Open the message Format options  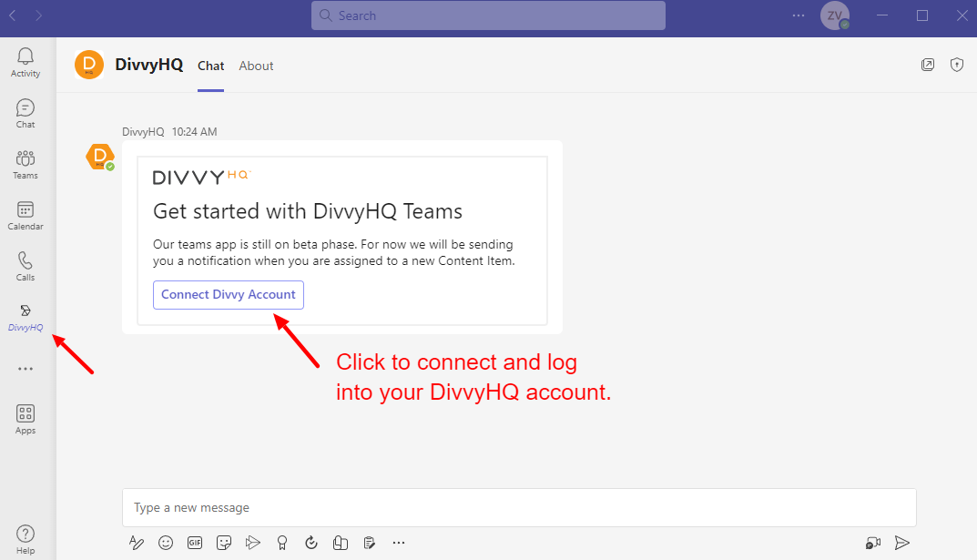(136, 544)
